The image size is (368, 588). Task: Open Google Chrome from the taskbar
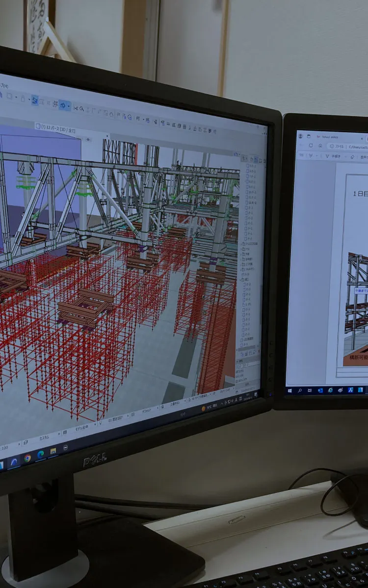pos(27,458)
